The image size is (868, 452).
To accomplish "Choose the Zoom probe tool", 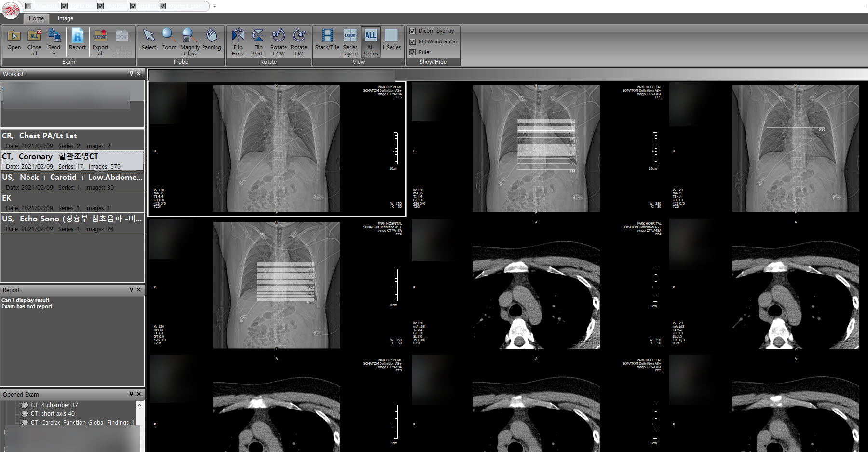I will [169, 40].
